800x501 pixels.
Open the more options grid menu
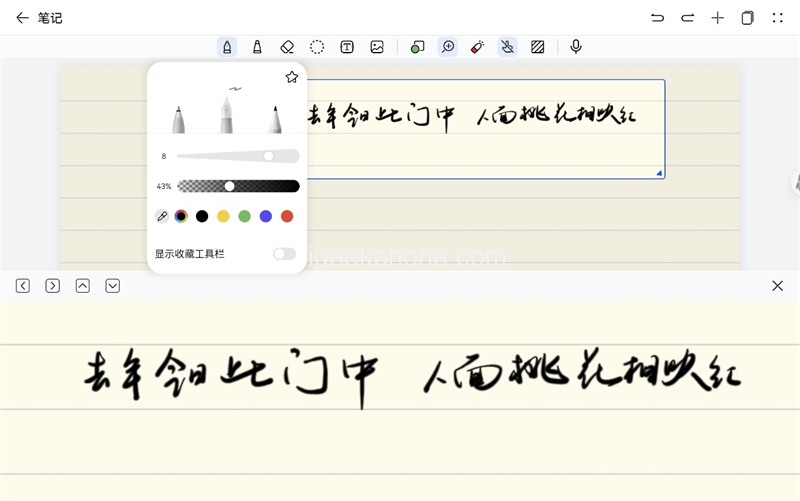click(x=778, y=18)
